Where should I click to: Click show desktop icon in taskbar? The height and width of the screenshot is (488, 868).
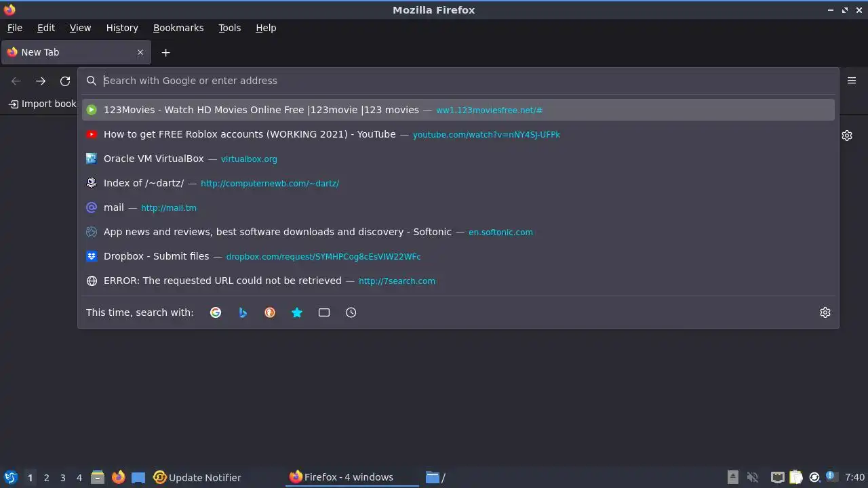point(138,477)
